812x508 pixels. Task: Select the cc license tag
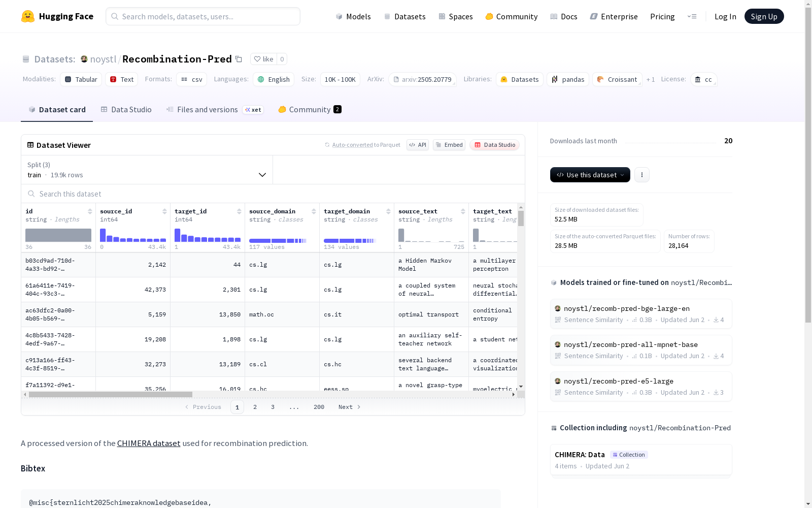click(x=703, y=79)
